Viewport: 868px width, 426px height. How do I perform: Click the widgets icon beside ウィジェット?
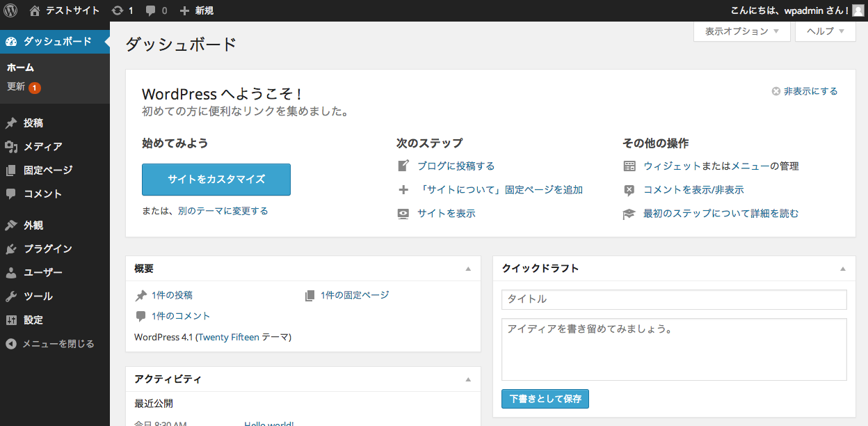[629, 166]
